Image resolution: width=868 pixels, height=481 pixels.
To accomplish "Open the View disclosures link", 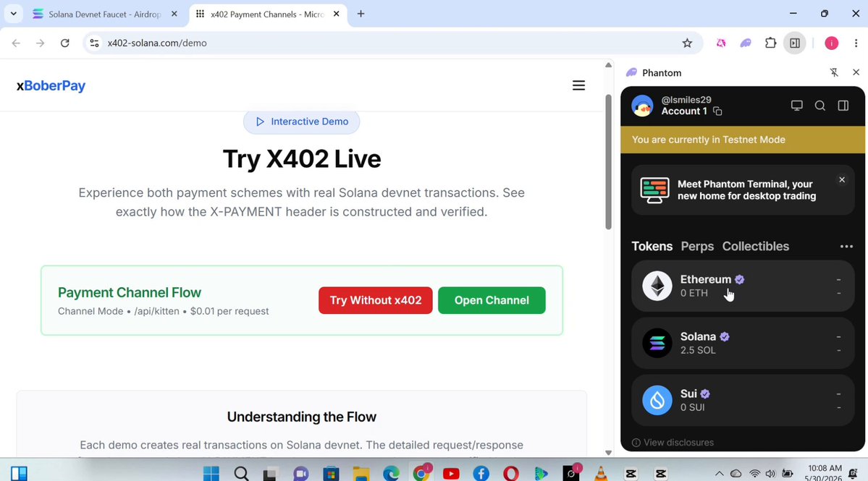I will (x=673, y=442).
